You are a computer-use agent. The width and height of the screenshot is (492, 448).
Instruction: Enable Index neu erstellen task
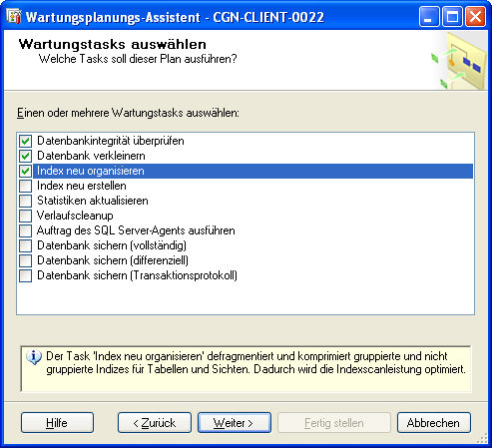(25, 186)
